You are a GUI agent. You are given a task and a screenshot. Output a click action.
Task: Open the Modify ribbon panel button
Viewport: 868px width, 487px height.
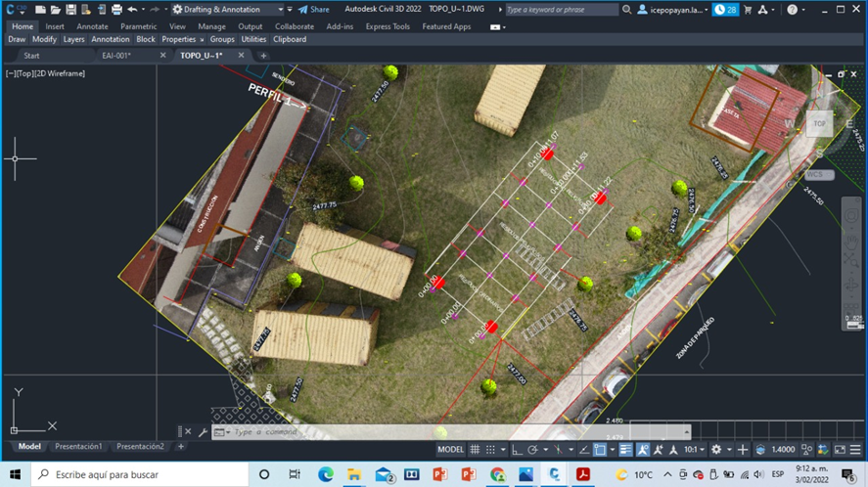44,39
